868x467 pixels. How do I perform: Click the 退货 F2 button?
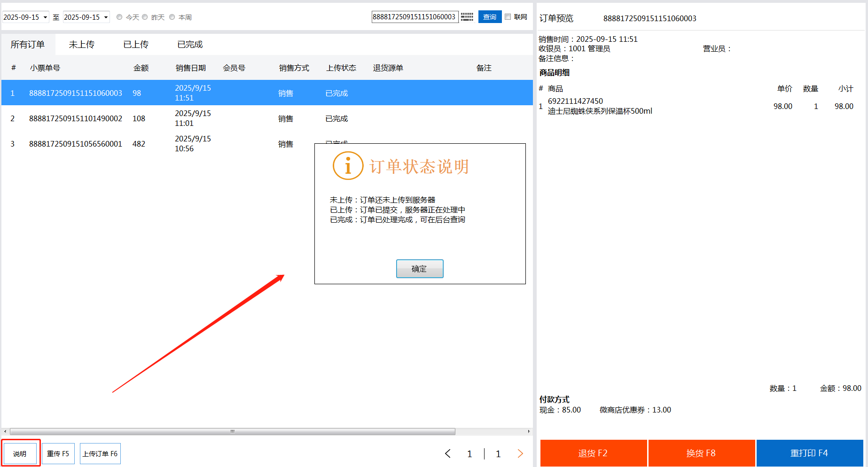593,453
